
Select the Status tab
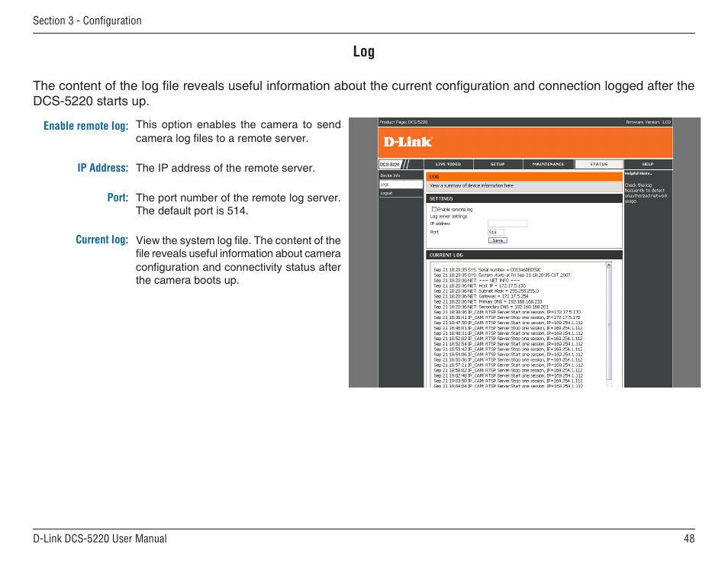[x=599, y=164]
